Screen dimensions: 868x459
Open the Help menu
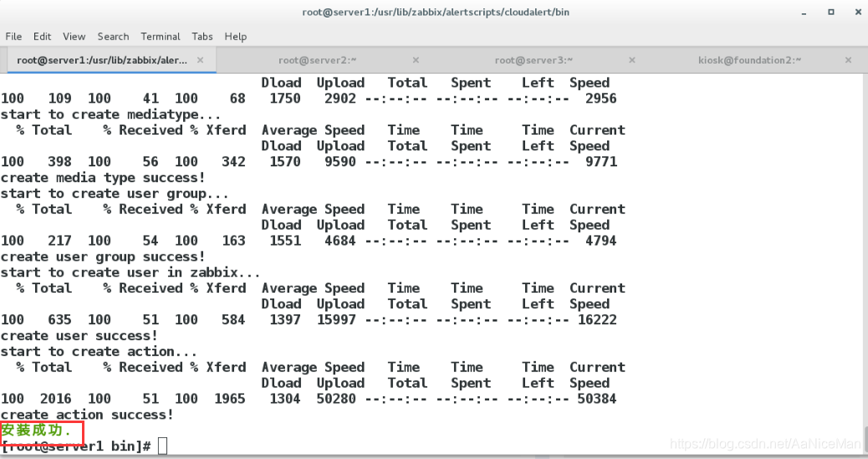click(x=235, y=37)
